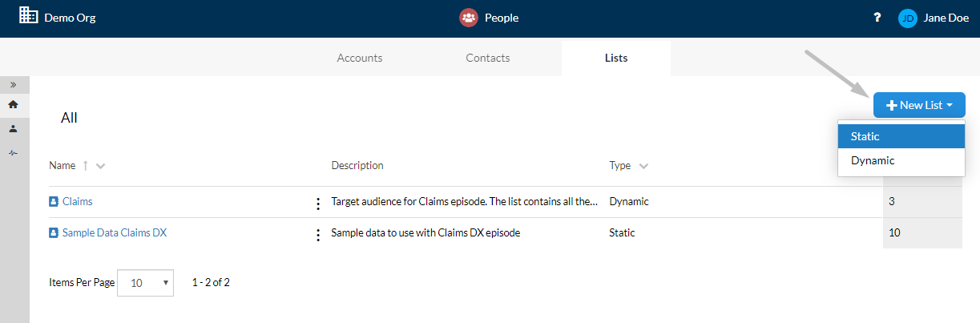
Task: Click the People header label
Action: pos(502,18)
